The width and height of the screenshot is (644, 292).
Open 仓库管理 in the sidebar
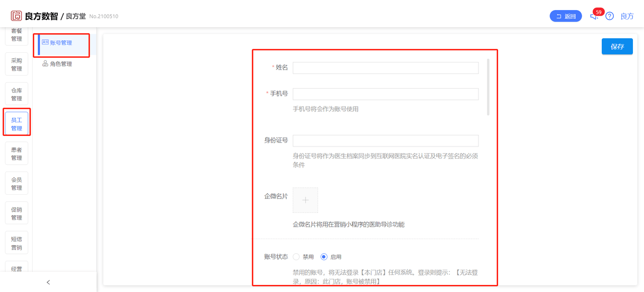(17, 95)
